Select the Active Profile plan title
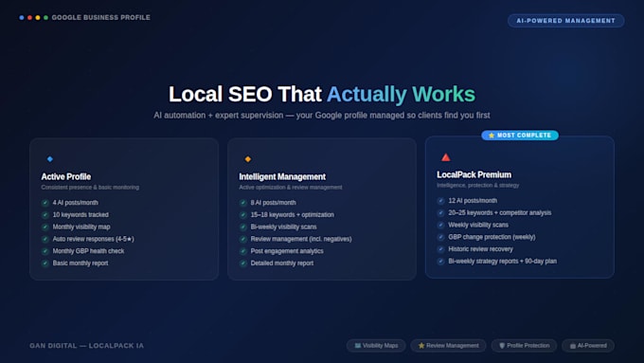The width and height of the screenshot is (644, 363). click(x=66, y=177)
